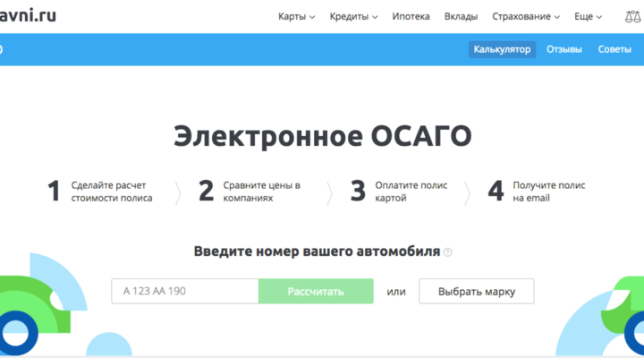Select the Калькулятор tab

coord(502,49)
